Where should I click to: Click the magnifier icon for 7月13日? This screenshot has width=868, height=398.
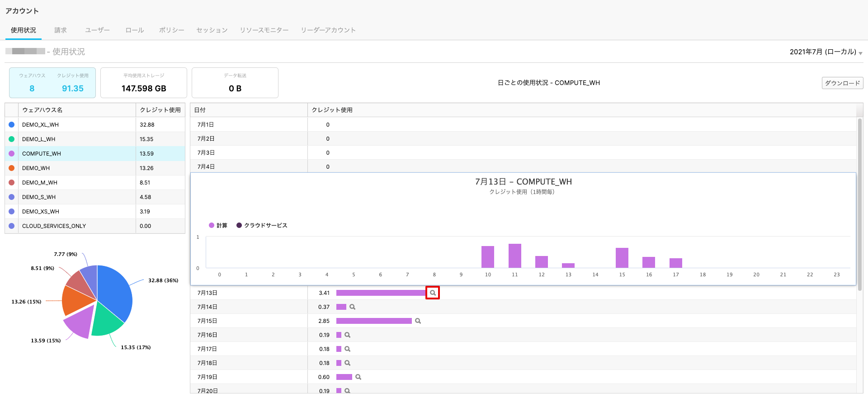(x=433, y=293)
